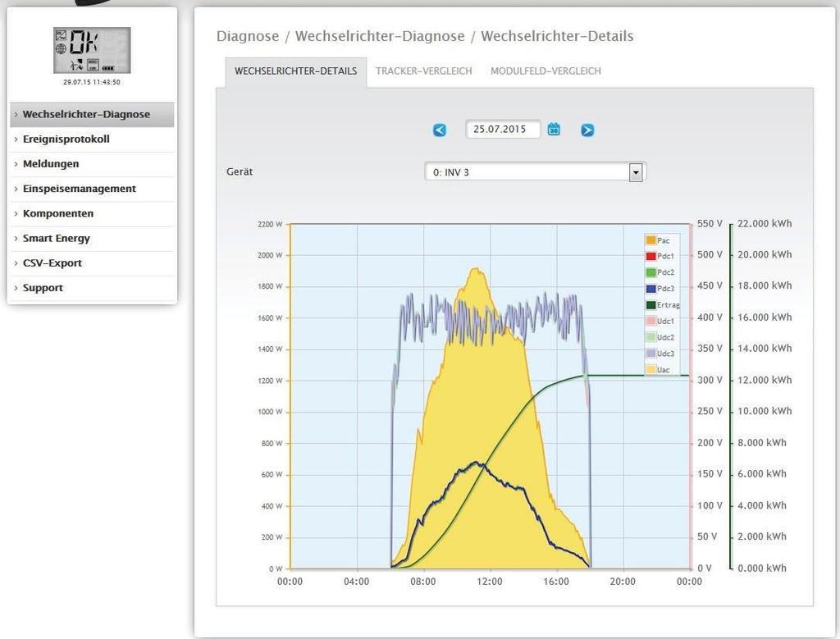Click the Wechselrichter-Details breadcrumb text
This screenshot has width=840, height=639.
click(x=557, y=36)
